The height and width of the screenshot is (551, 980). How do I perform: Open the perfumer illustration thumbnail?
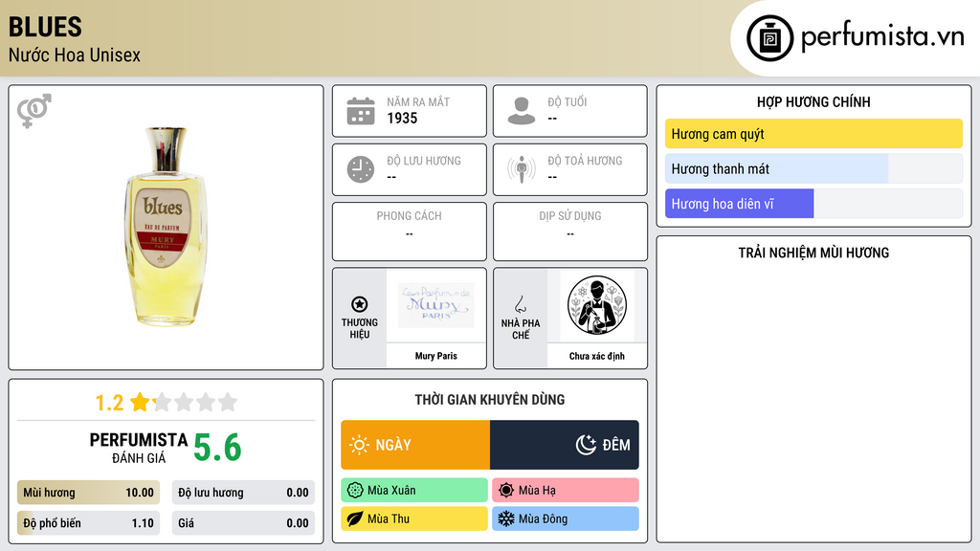click(597, 305)
